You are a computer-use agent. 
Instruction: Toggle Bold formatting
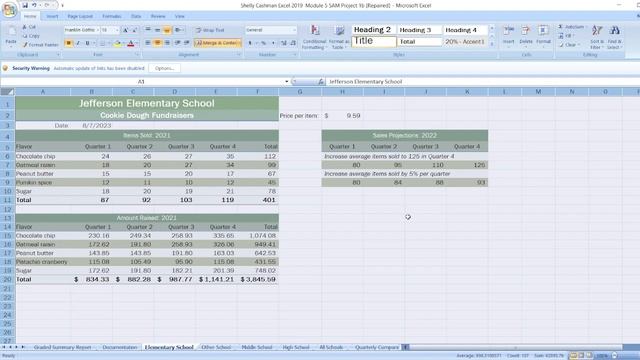tap(68, 43)
